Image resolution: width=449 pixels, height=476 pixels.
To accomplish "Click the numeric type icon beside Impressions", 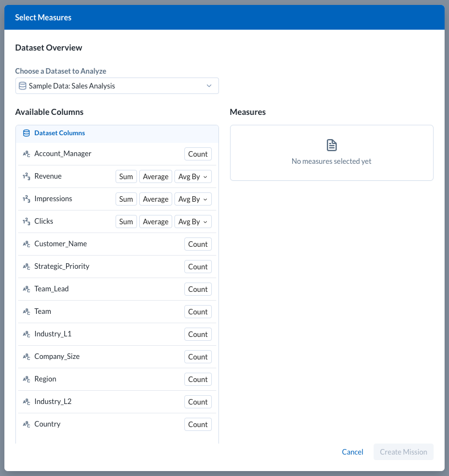I will [x=26, y=199].
